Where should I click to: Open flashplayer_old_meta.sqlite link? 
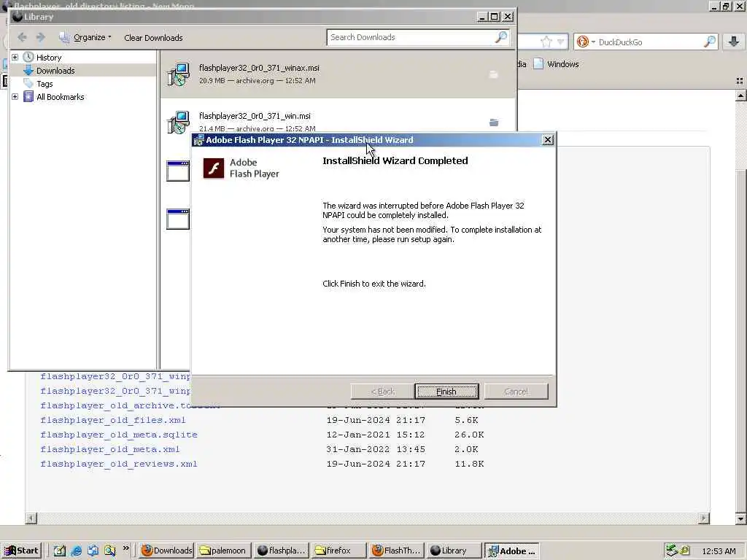click(119, 435)
